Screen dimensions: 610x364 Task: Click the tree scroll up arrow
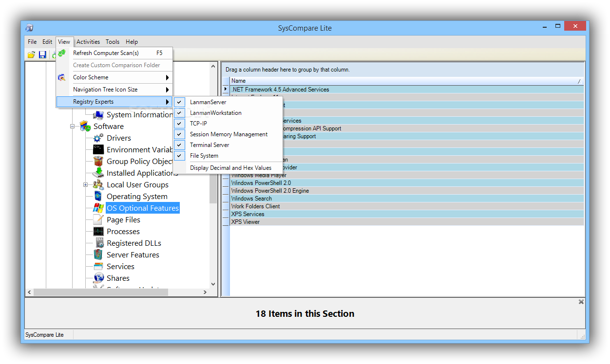(213, 66)
